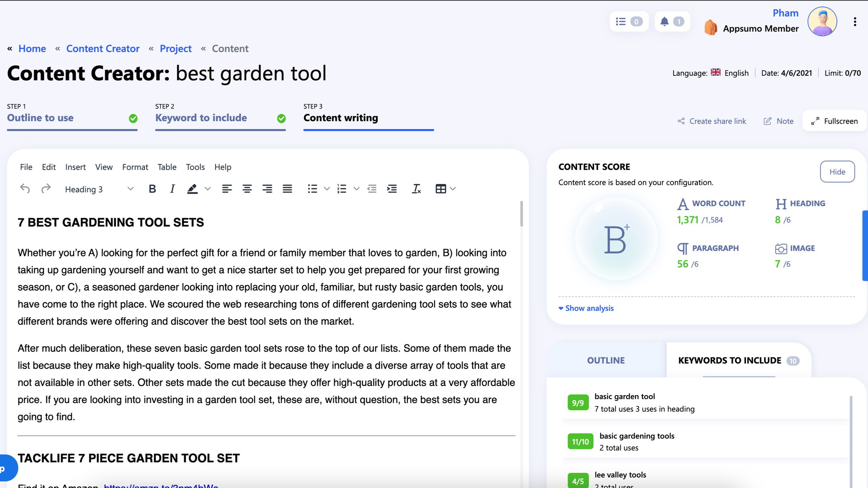This screenshot has width=868, height=488.
Task: Open Tools menu
Action: click(195, 167)
